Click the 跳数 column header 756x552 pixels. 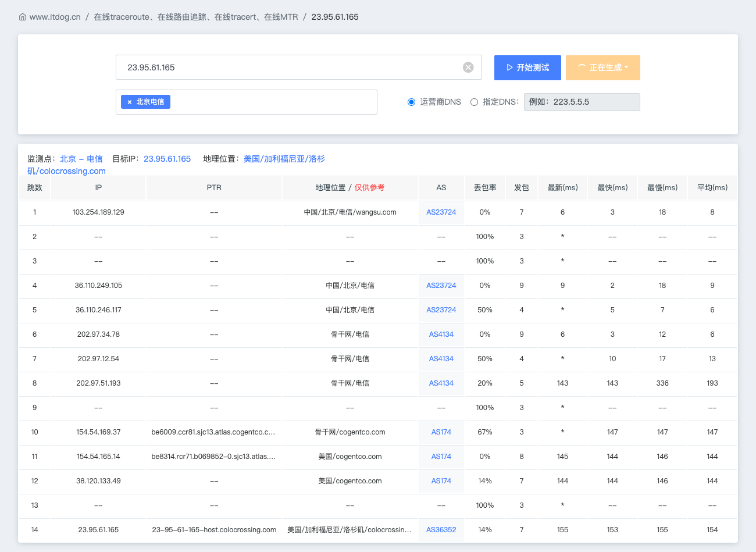[35, 188]
